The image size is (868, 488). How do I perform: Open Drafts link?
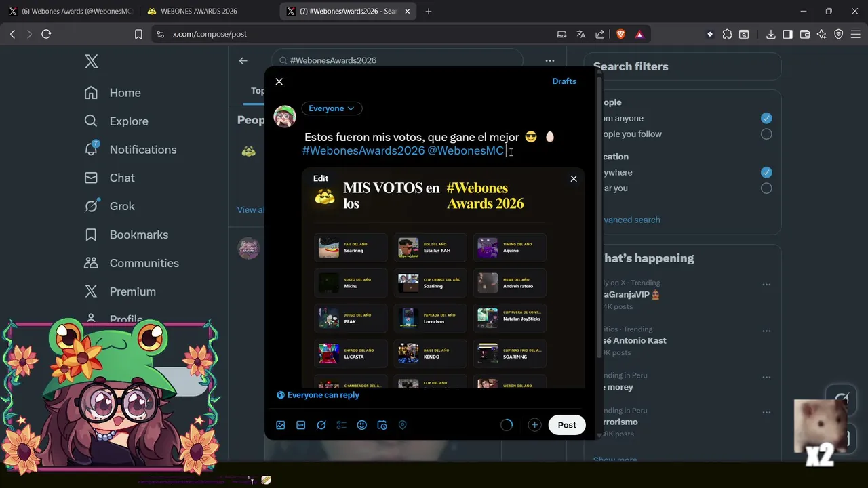[x=564, y=81]
